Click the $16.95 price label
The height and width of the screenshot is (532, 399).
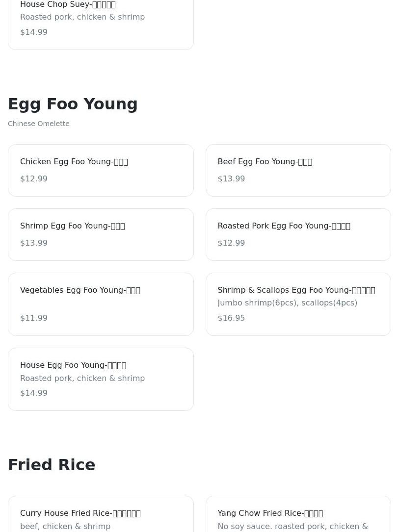(x=231, y=318)
